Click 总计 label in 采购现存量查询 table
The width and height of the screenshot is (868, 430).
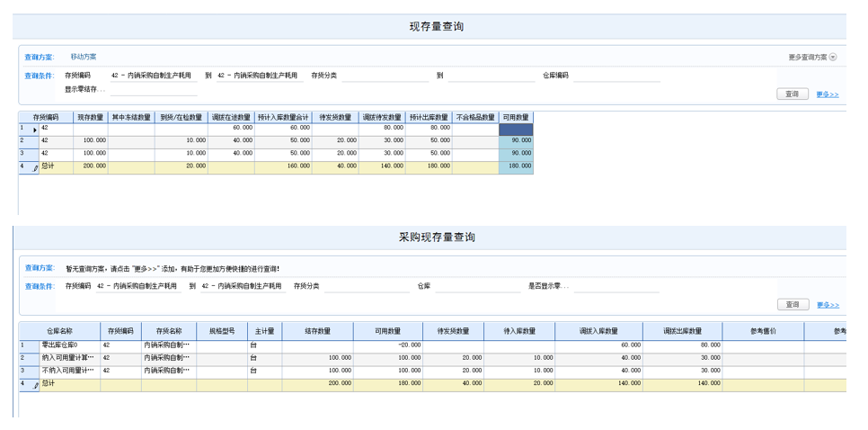(x=49, y=383)
